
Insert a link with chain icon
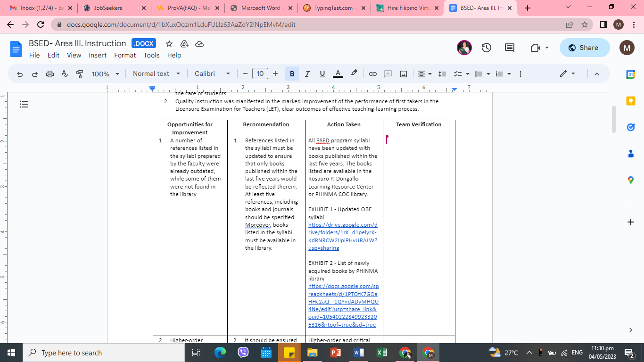pos(373,74)
